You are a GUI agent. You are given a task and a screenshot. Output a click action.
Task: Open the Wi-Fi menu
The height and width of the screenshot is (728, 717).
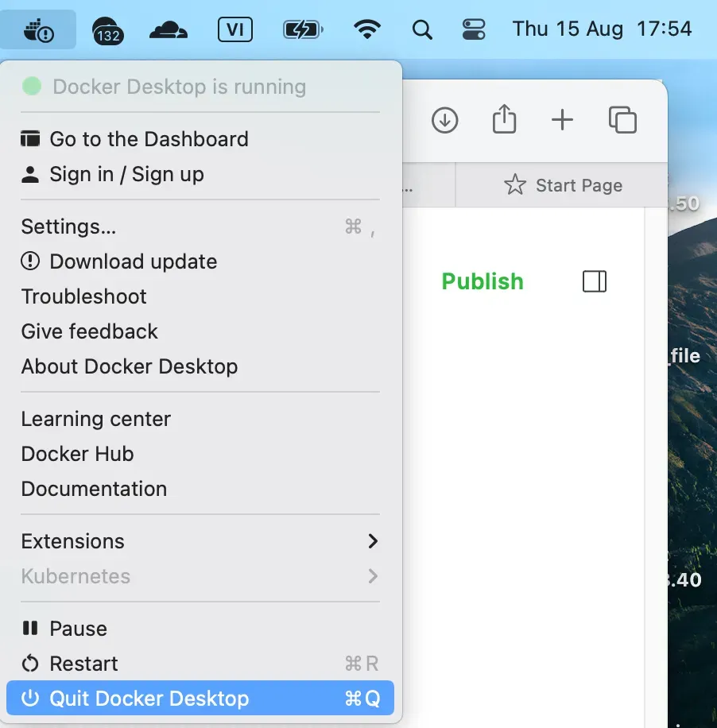click(367, 29)
